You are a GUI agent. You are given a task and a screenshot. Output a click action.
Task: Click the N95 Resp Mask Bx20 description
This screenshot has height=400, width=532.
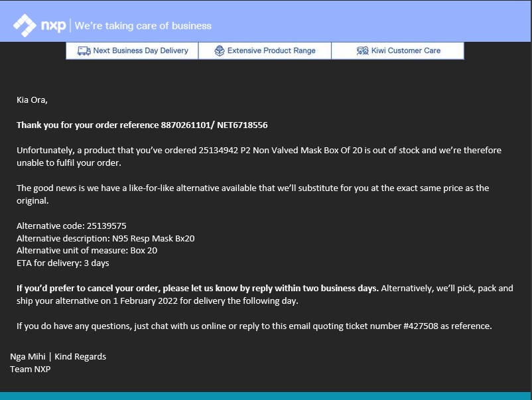(x=153, y=238)
